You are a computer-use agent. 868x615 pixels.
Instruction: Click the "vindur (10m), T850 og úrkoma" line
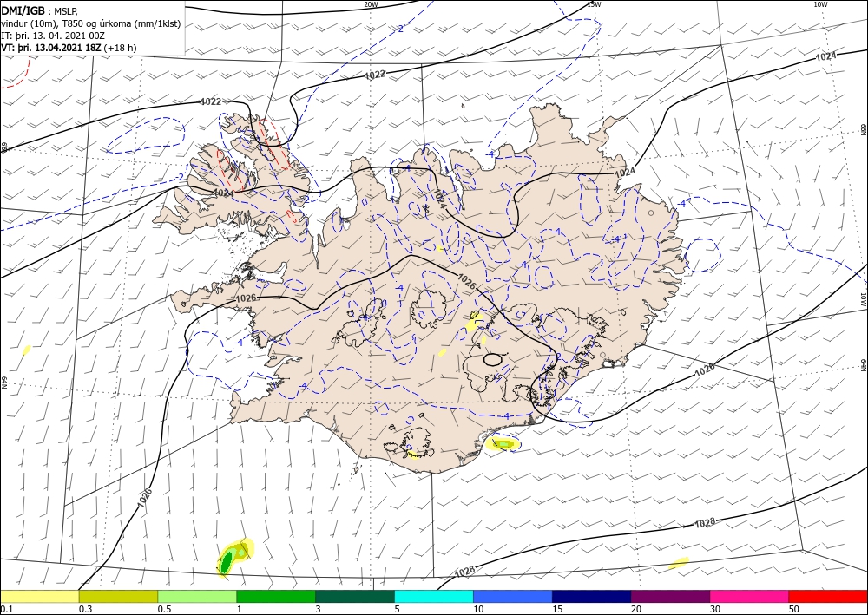[x=91, y=23]
